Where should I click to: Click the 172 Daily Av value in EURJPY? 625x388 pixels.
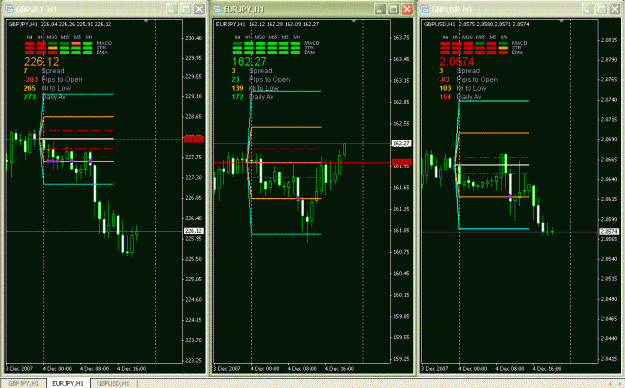[x=238, y=97]
